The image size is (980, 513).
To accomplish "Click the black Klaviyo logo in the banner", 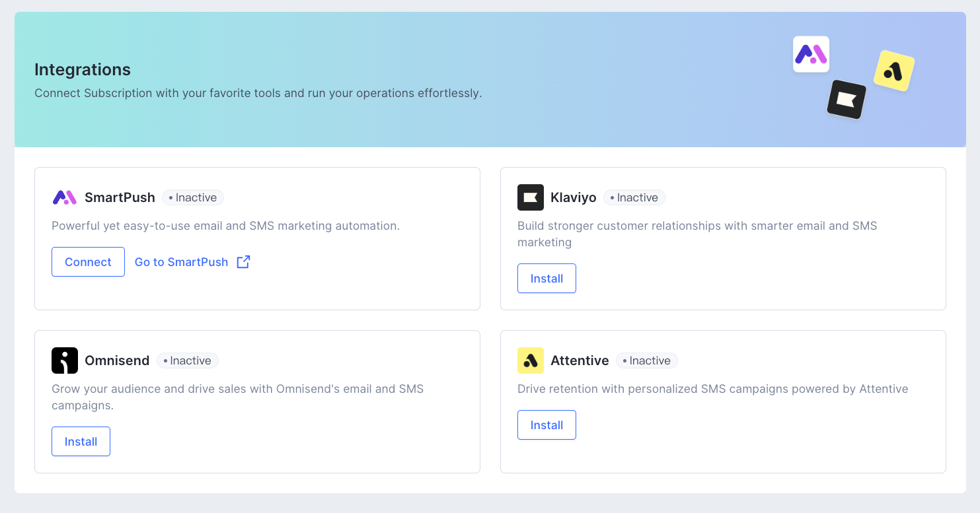I will [847, 100].
